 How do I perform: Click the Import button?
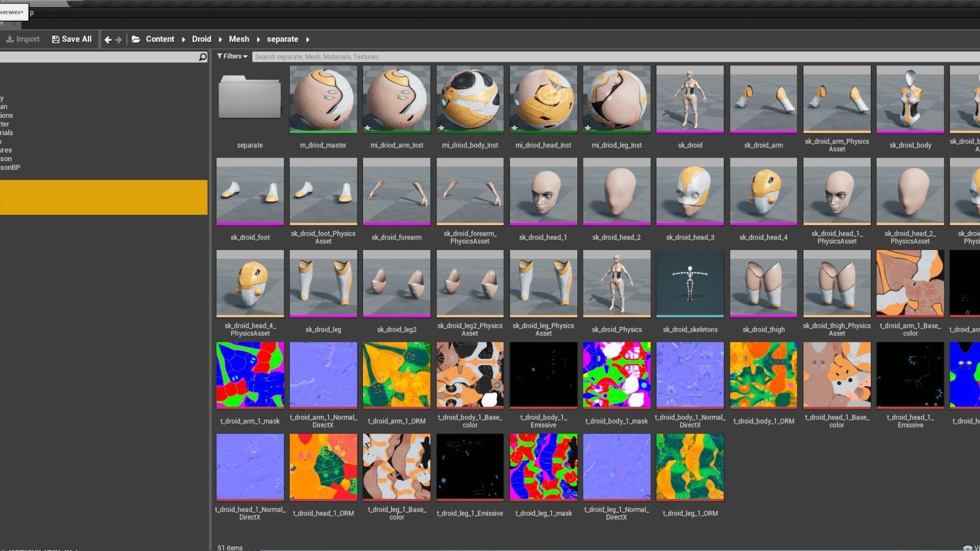[x=23, y=39]
